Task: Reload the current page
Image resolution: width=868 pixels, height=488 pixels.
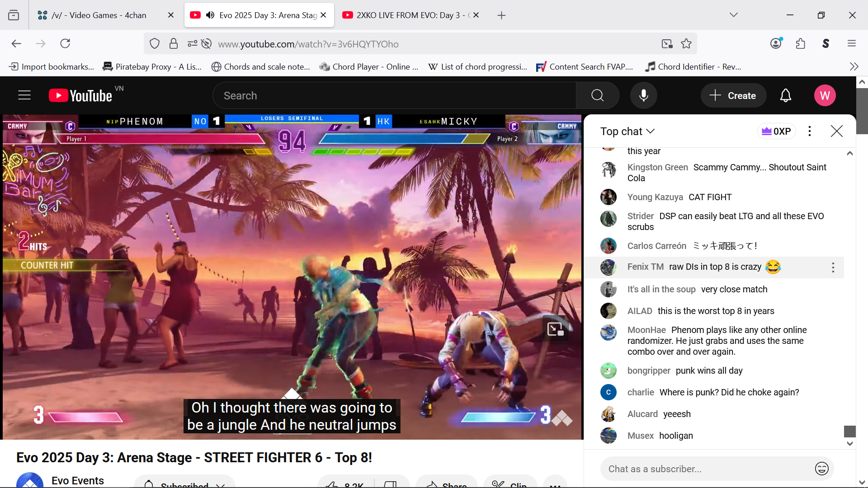Action: pos(65,43)
